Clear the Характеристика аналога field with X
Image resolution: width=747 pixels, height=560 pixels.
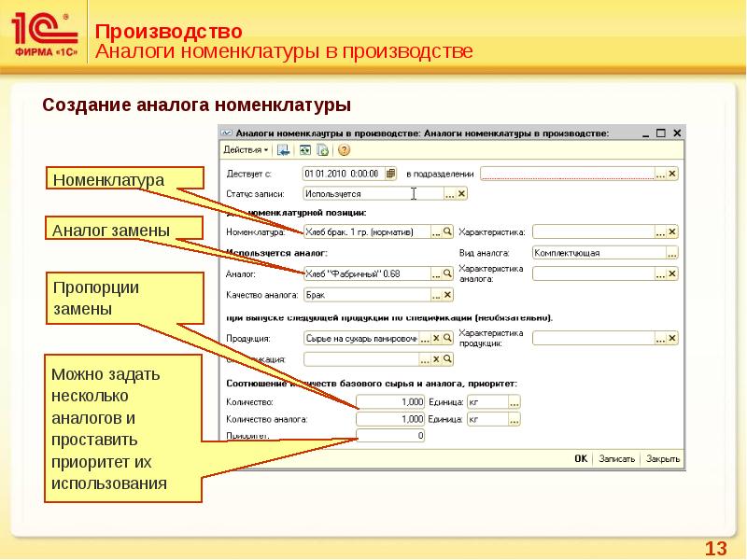click(x=672, y=273)
